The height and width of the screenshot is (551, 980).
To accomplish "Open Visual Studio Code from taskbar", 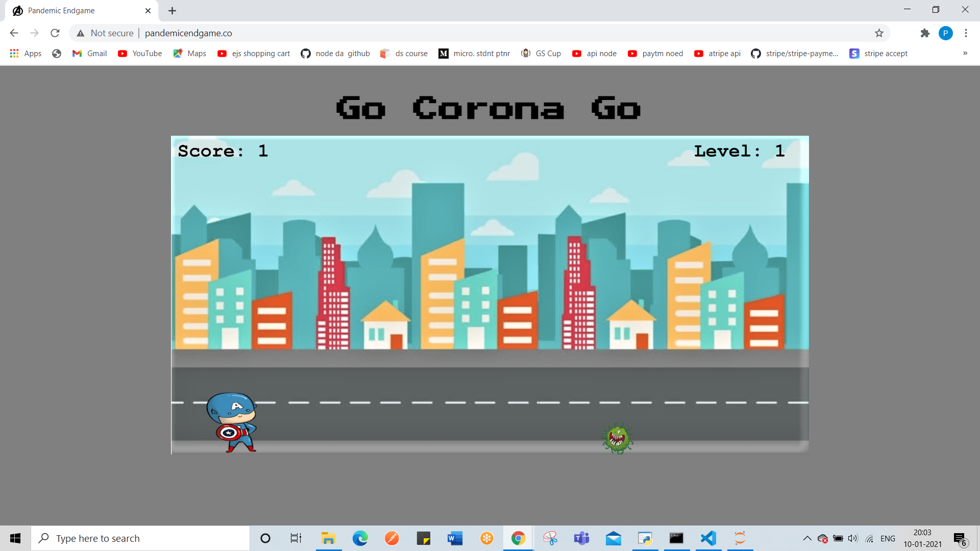I will 708,538.
